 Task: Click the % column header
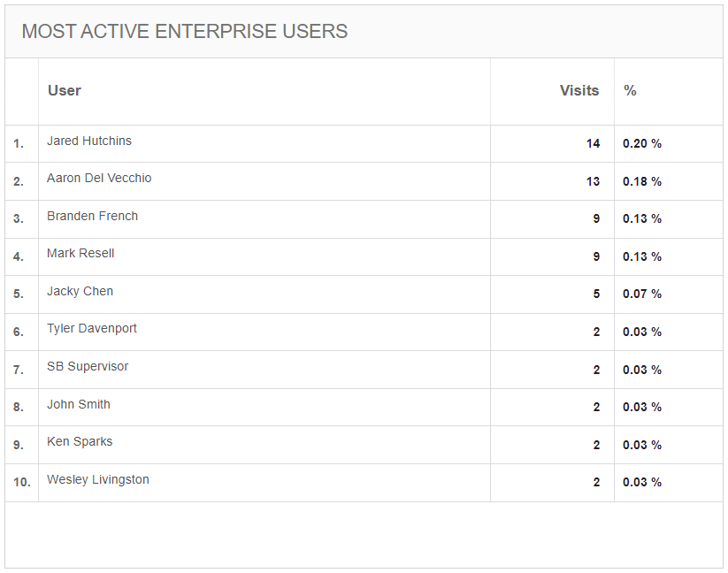tap(630, 90)
